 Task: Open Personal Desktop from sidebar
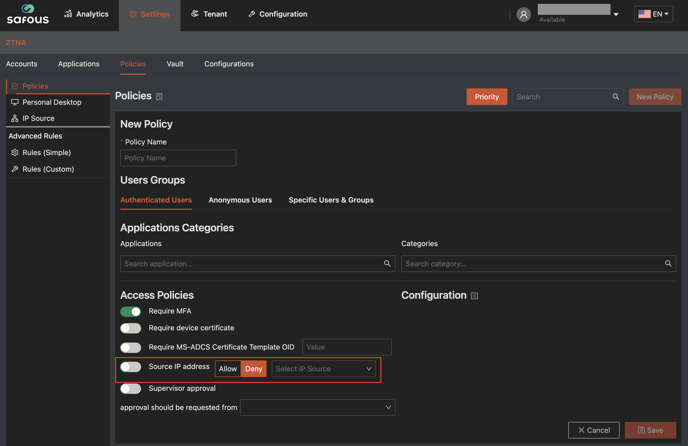click(x=52, y=102)
